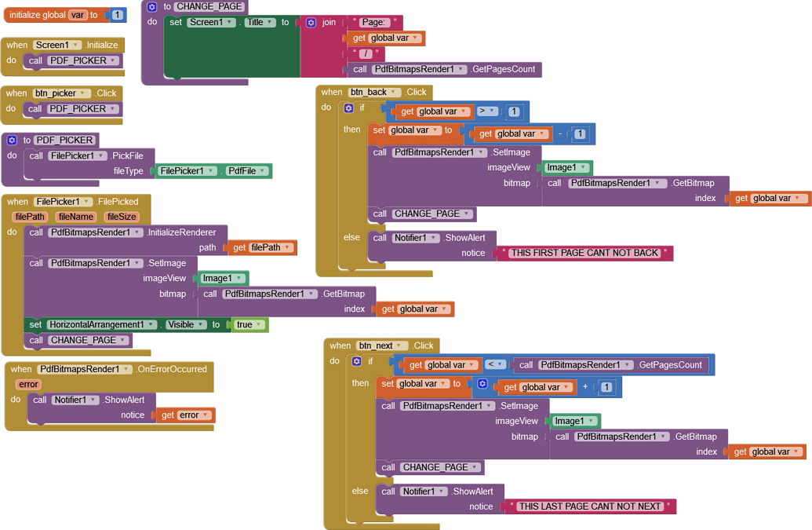The width and height of the screenshot is (812, 530).
Task: Edit the "Page: " text string
Action: pyautogui.click(x=376, y=22)
